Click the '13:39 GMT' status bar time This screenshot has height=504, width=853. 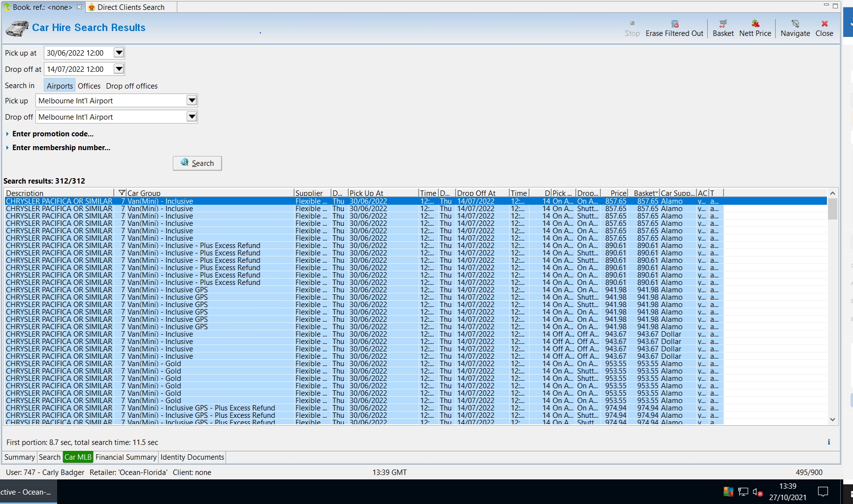tap(390, 472)
